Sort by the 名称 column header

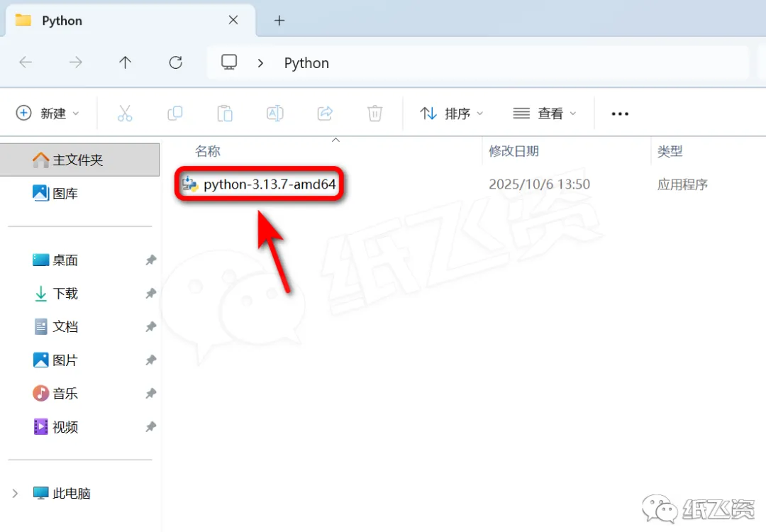[208, 151]
